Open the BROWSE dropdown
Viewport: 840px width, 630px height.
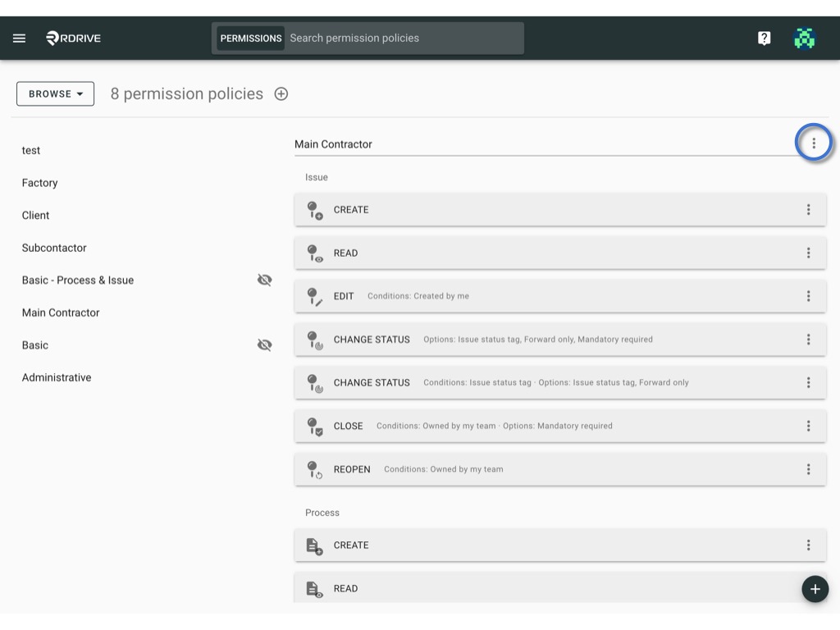coord(55,94)
